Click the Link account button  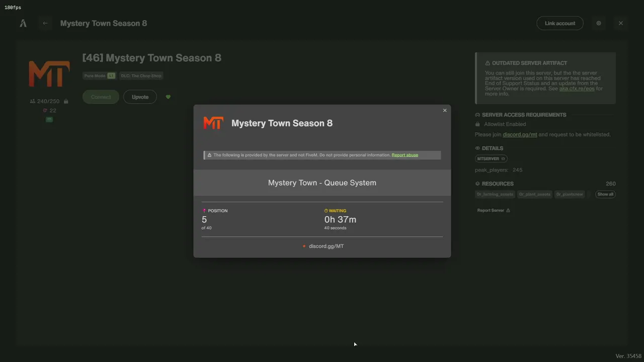tap(560, 23)
